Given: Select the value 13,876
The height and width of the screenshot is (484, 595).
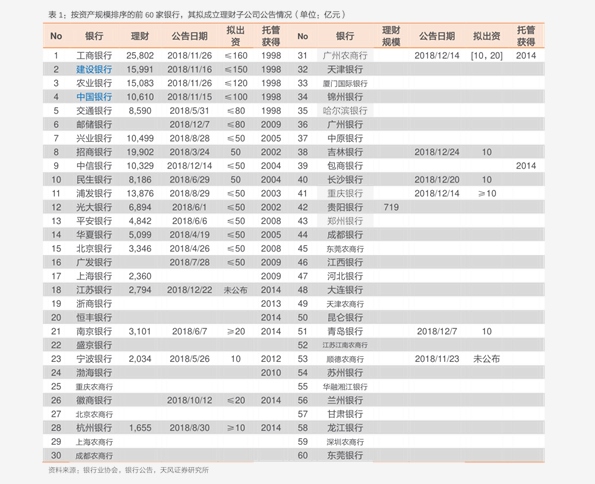Looking at the screenshot, I should pyautogui.click(x=140, y=193).
